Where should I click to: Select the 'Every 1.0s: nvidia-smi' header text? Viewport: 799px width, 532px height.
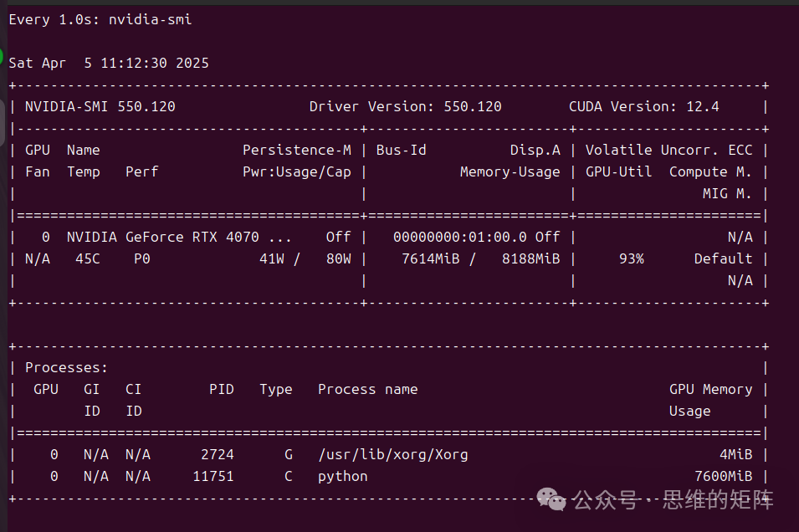(100, 20)
